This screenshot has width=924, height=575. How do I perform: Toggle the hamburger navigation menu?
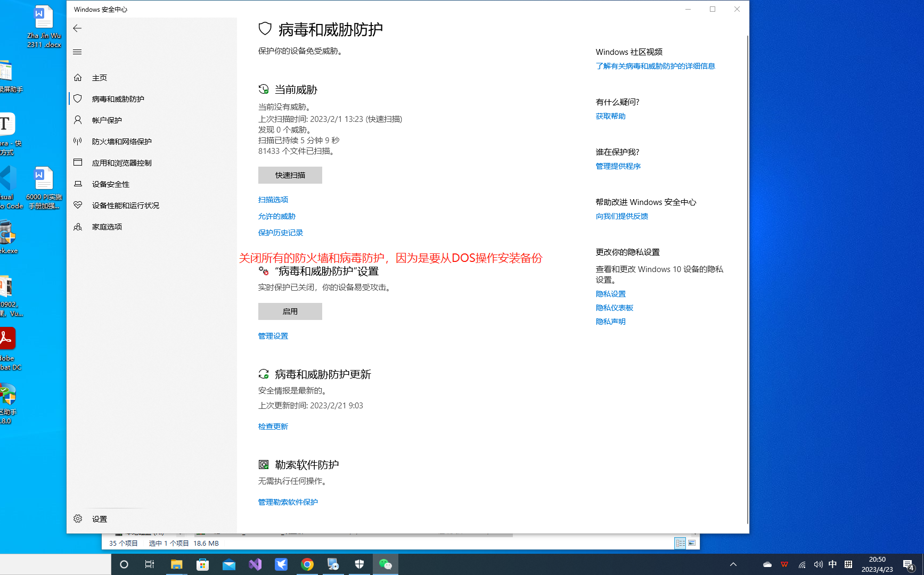(x=77, y=52)
